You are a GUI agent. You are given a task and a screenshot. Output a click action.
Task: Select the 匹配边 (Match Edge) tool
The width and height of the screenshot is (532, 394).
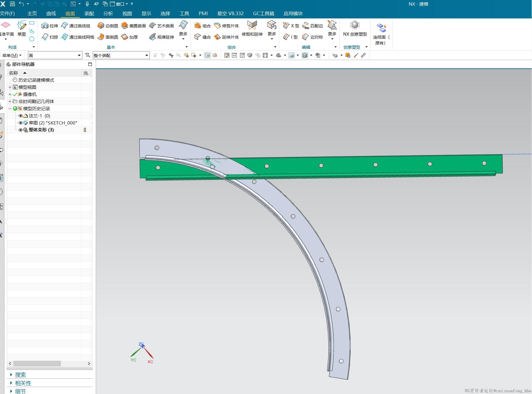pyautogui.click(x=313, y=26)
